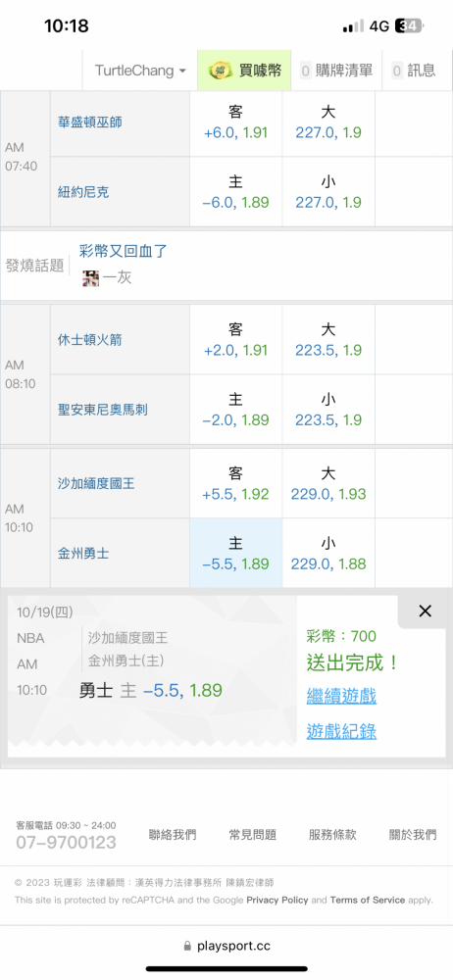453x980 pixels.
Task: Open the Google Privacy Policy link
Action: pyautogui.click(x=277, y=900)
